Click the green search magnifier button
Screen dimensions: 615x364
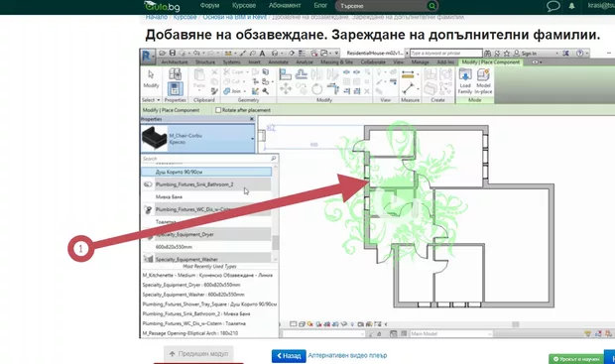tap(431, 6)
